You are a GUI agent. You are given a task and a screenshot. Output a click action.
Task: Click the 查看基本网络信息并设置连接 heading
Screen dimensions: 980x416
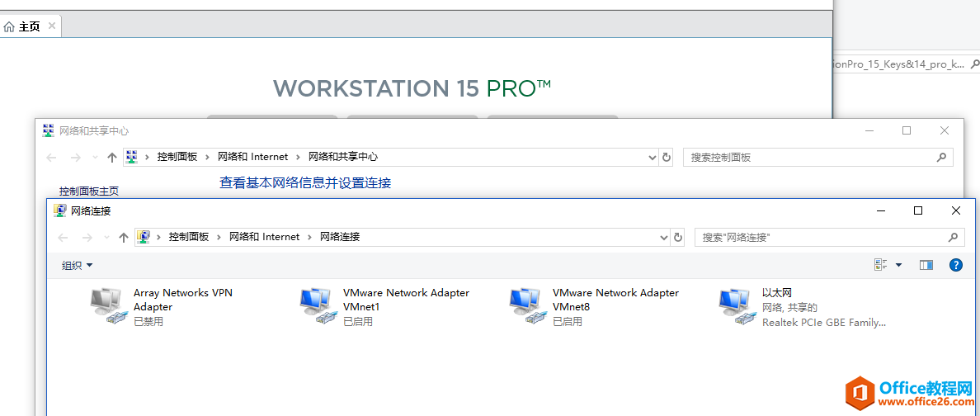tap(305, 182)
